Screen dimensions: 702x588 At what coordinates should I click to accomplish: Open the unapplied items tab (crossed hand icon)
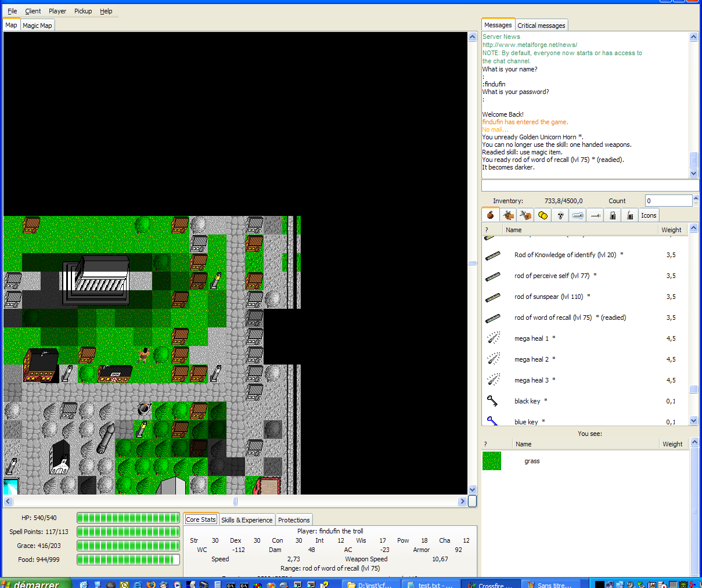click(525, 215)
